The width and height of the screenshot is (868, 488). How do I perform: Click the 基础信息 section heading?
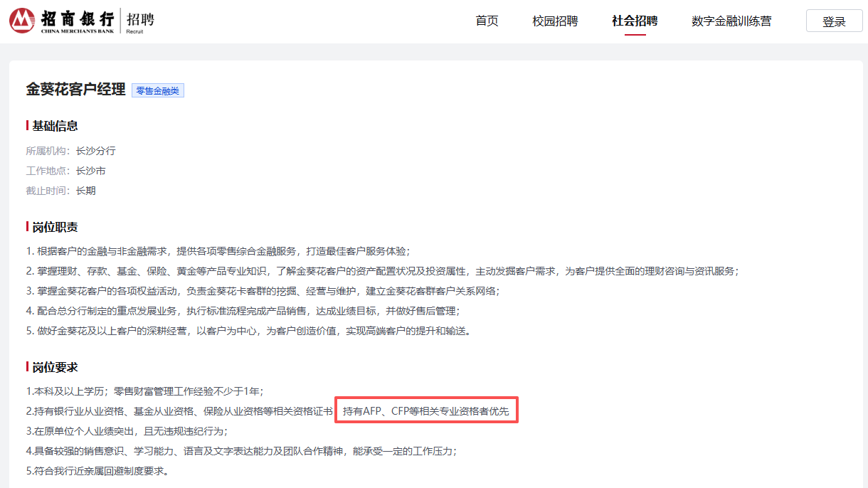55,126
